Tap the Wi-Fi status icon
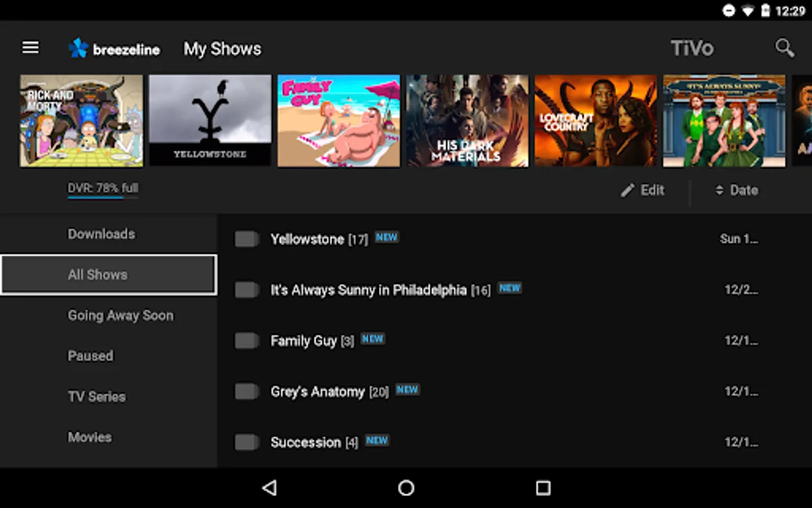This screenshot has height=508, width=812. 748,11
